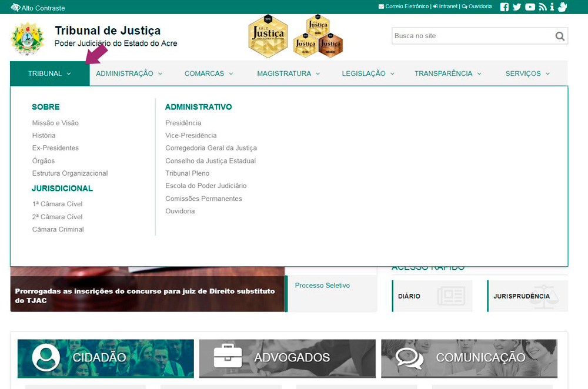The height and width of the screenshot is (389, 588).
Task: Collapse the TRIBUNAL dropdown menu
Action: point(49,73)
